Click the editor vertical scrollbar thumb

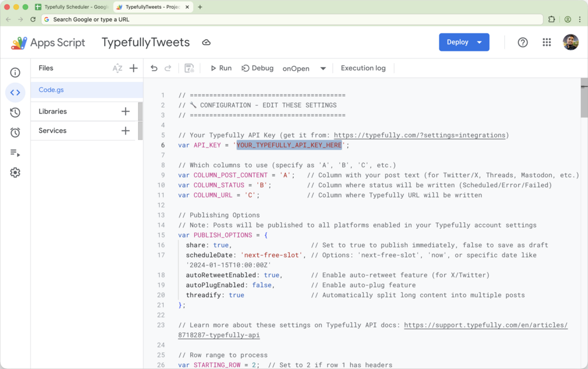pos(584,98)
